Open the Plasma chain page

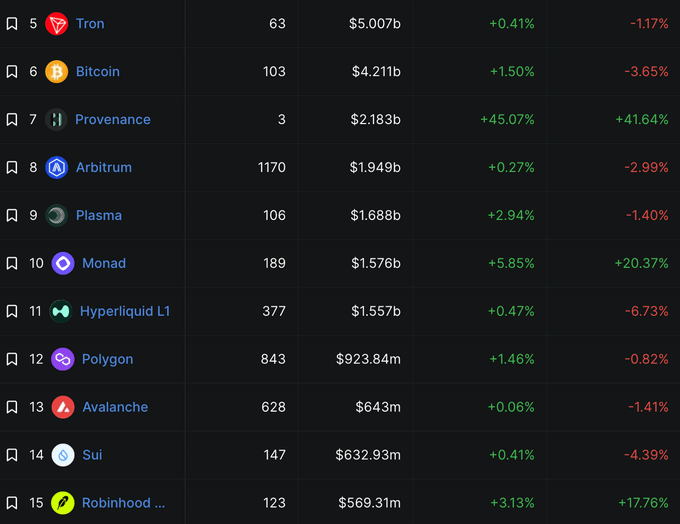click(99, 215)
